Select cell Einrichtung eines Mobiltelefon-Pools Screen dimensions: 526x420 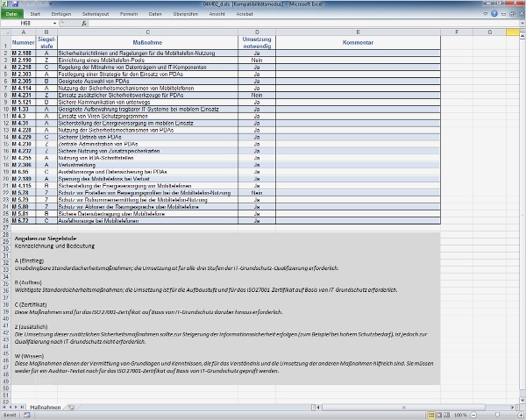[147, 60]
